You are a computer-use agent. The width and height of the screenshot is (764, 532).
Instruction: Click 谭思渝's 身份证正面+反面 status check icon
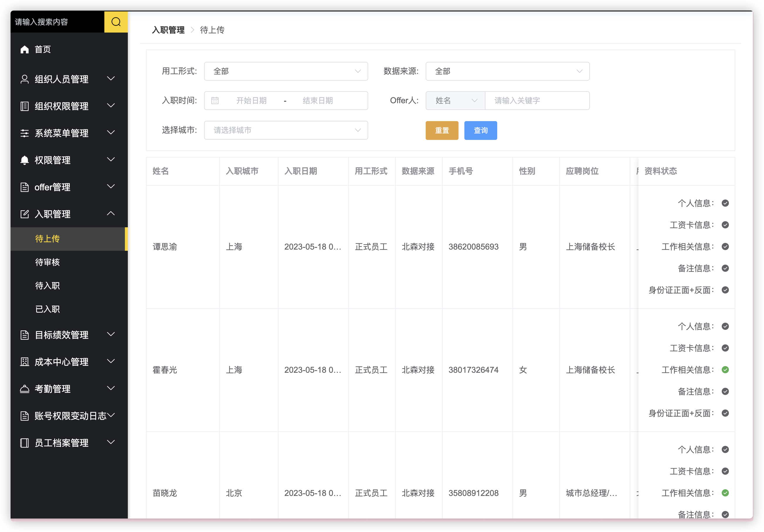725,290
